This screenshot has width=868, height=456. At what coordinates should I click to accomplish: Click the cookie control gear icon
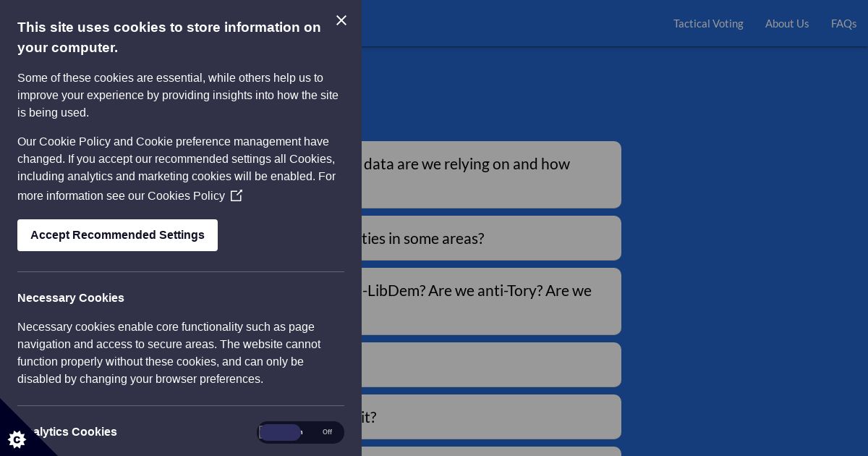tap(17, 439)
